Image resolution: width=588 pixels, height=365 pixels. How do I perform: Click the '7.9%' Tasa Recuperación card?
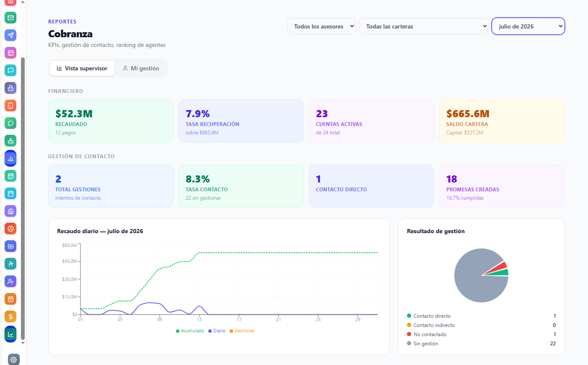tap(241, 121)
